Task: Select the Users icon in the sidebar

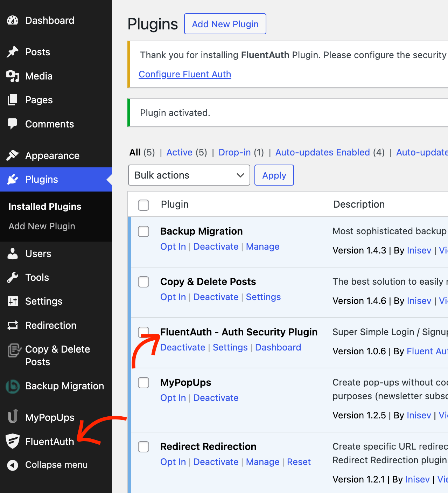Action: (13, 254)
